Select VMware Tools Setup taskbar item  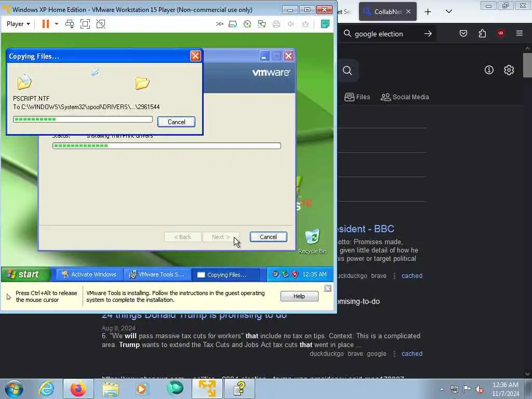[157, 274]
